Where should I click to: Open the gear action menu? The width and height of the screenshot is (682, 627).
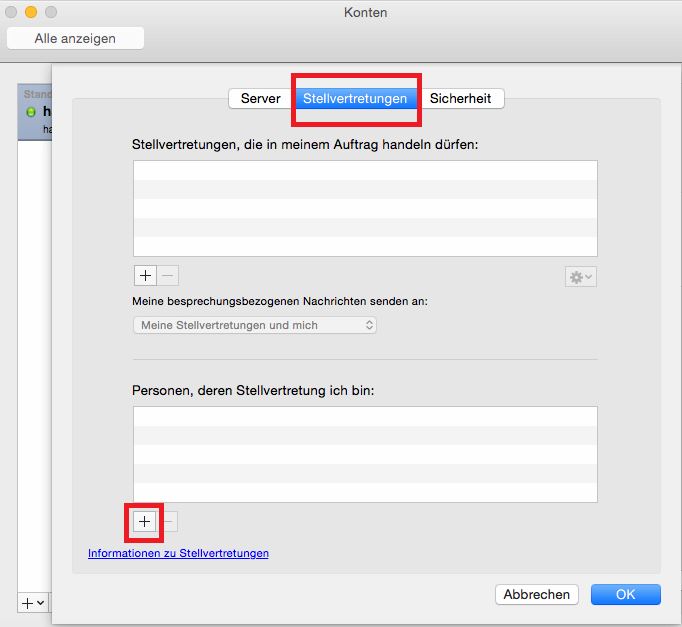point(581,277)
